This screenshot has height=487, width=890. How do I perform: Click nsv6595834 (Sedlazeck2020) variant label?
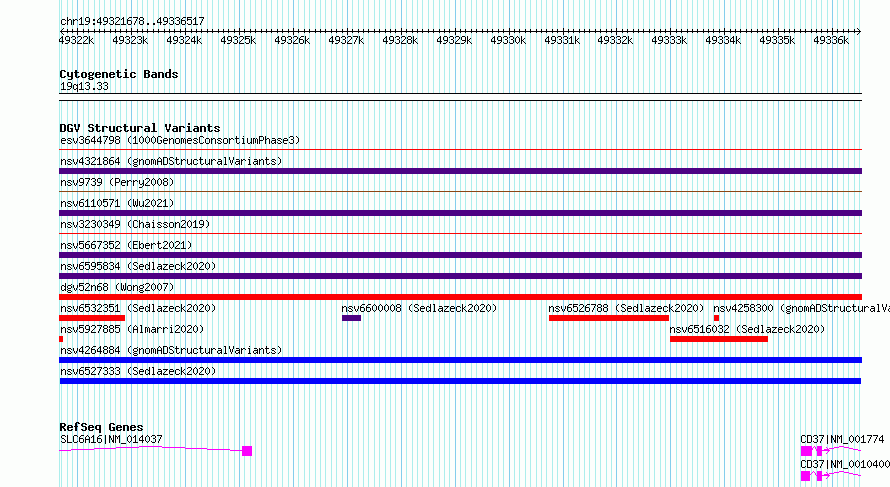click(138, 266)
